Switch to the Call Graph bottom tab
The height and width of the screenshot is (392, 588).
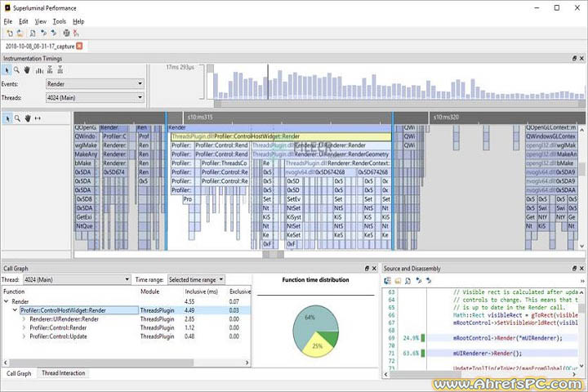click(19, 373)
